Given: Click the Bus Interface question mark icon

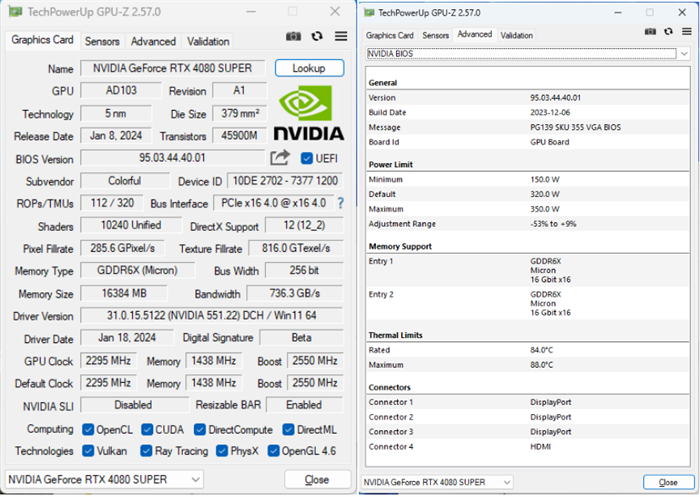Looking at the screenshot, I should pos(341,203).
